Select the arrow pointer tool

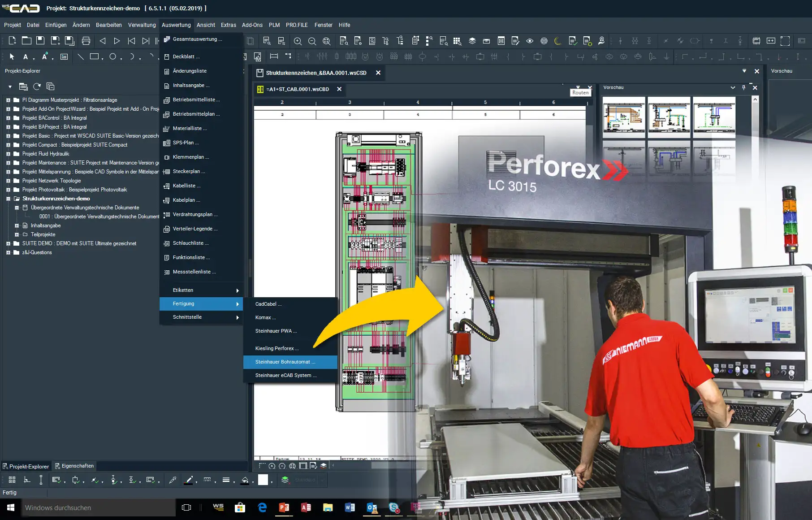[12, 56]
